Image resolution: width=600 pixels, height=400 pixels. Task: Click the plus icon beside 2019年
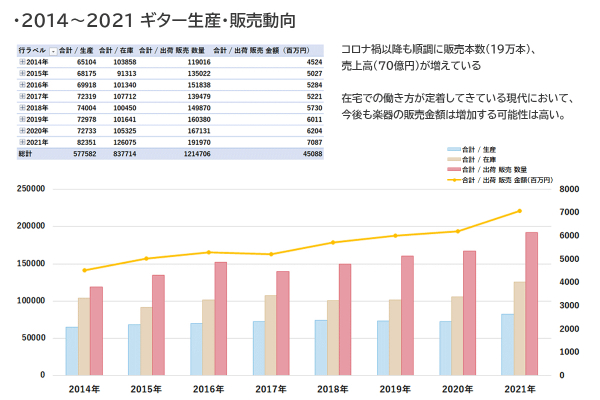[x=22, y=118]
